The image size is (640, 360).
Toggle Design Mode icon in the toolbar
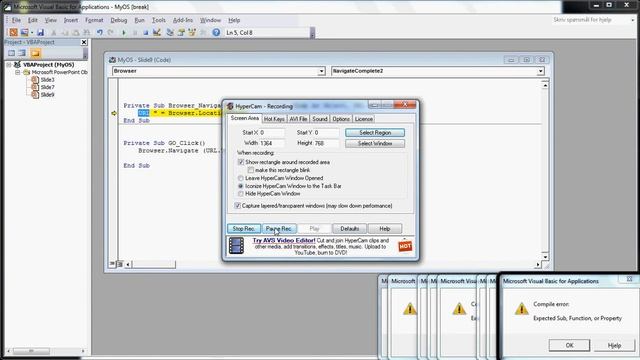tap(157, 32)
